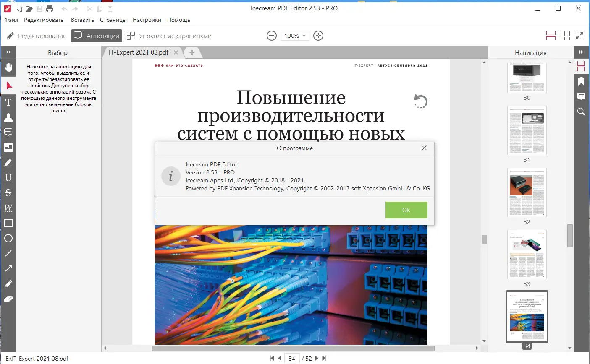Select the Eraser tool

pos(8,299)
